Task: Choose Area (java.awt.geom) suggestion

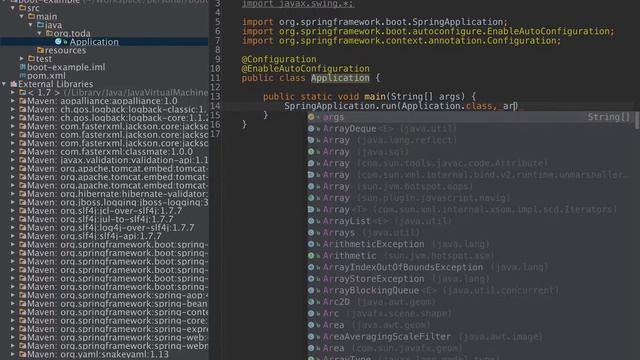Action: tap(471, 325)
